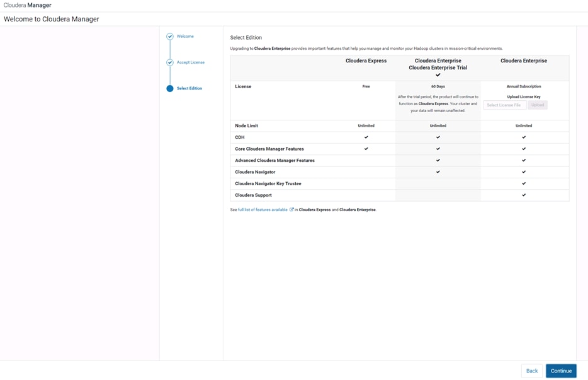Click the '60 Days' license text
588x380 pixels.
click(x=438, y=87)
